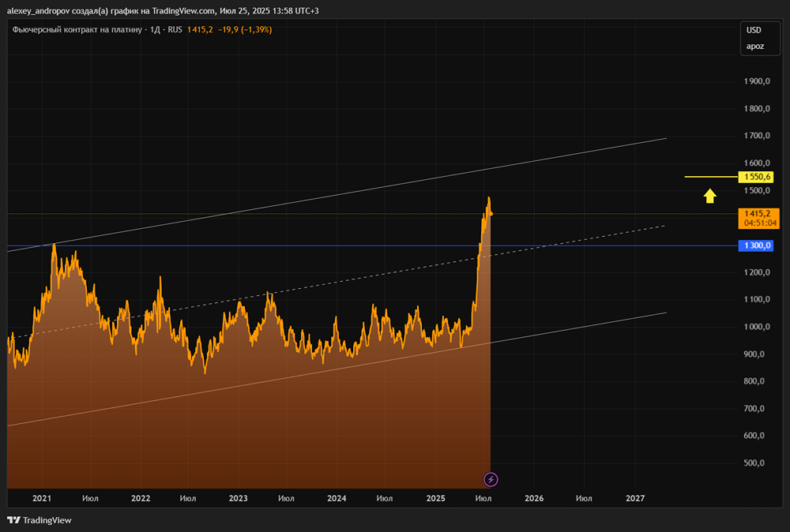Click the orange 1 415,2 current price label
Image resolution: width=790 pixels, height=532 pixels.
pos(757,213)
